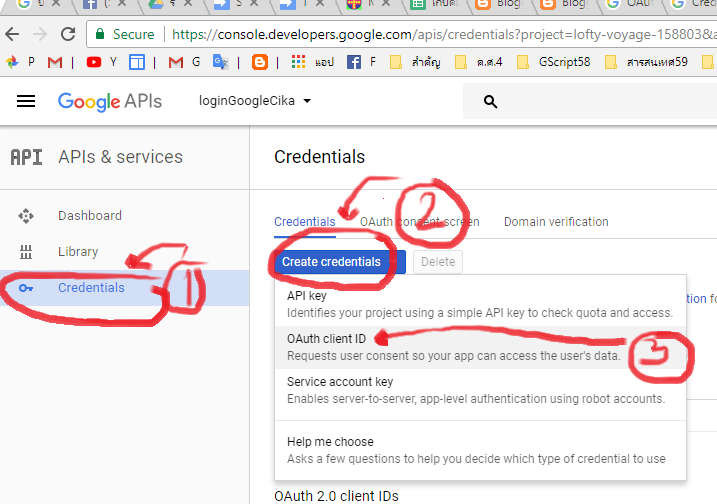Click the Google APIs logo

coord(110,102)
